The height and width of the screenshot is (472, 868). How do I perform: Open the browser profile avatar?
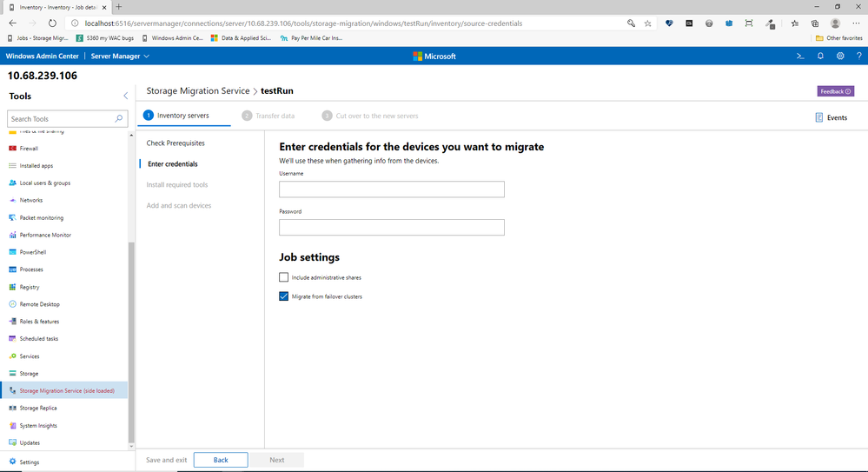[x=835, y=23]
